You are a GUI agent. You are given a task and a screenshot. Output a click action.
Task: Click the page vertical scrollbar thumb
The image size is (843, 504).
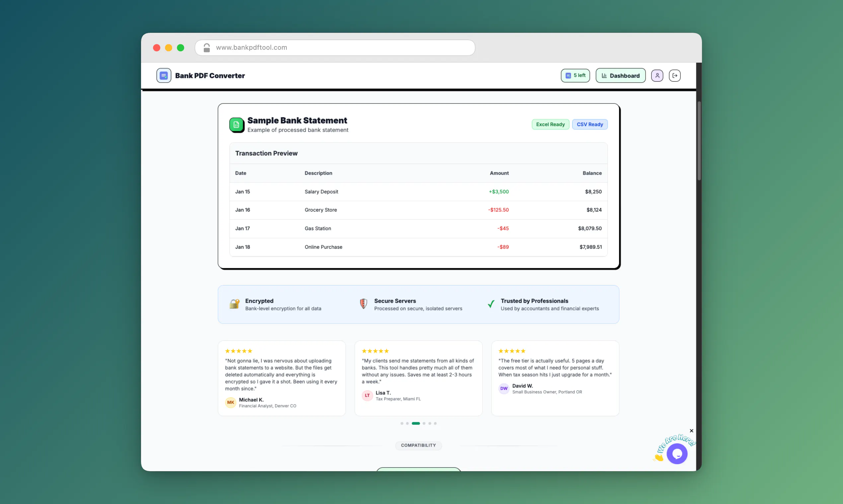(x=699, y=141)
